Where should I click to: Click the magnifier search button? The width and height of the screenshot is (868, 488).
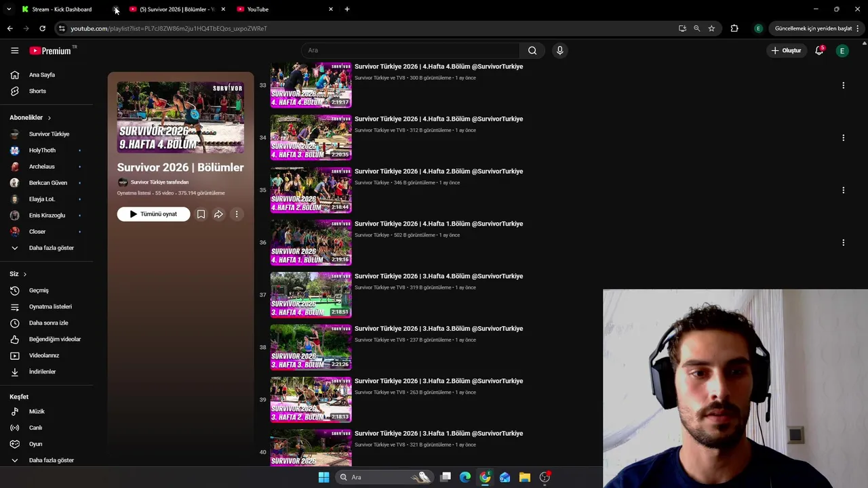pos(532,50)
